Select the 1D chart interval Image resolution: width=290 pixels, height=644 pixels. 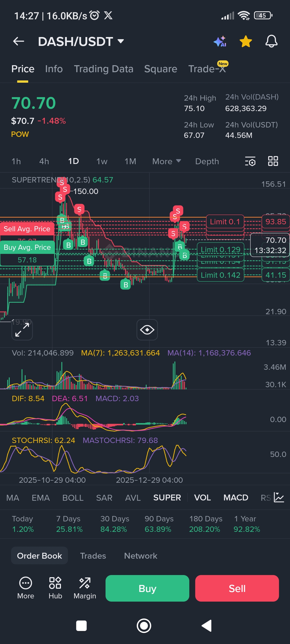(x=73, y=161)
